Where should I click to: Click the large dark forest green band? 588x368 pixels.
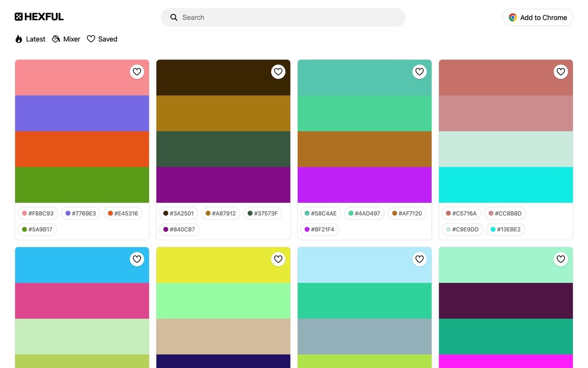tap(223, 149)
